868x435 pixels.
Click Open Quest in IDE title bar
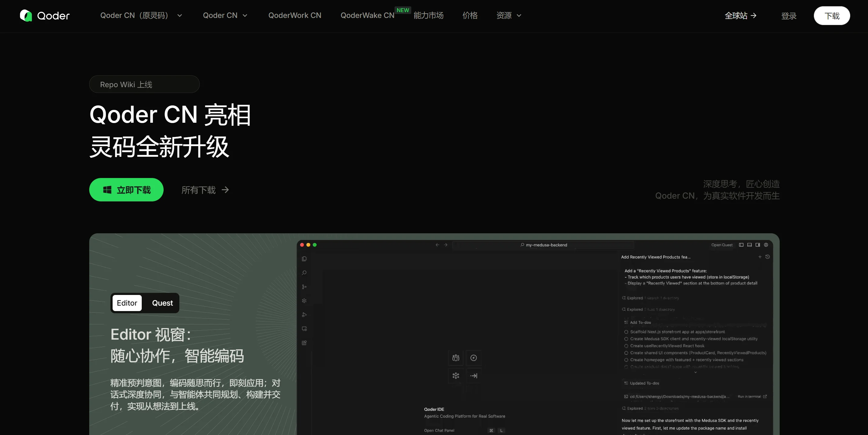[x=722, y=245]
